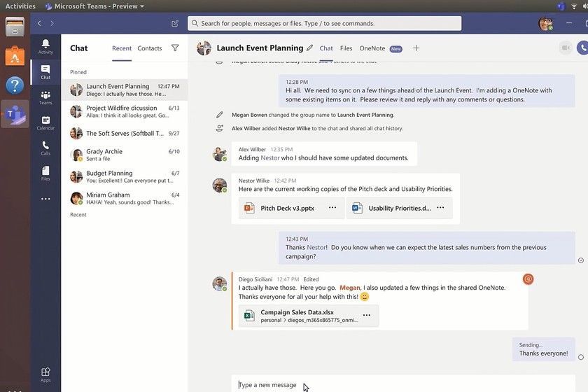Open the Project Wildfire dicussion chat
588x392 pixels.
[x=125, y=111]
